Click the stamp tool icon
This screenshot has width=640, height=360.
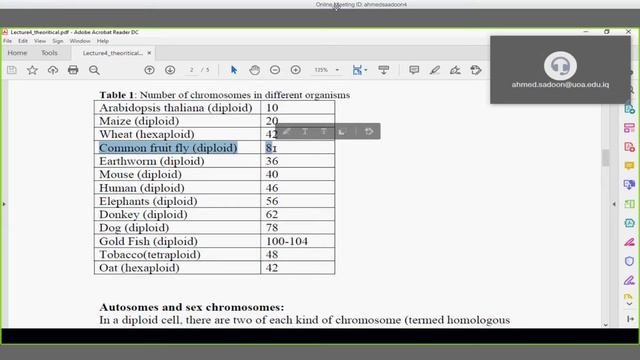pyautogui.click(x=476, y=70)
